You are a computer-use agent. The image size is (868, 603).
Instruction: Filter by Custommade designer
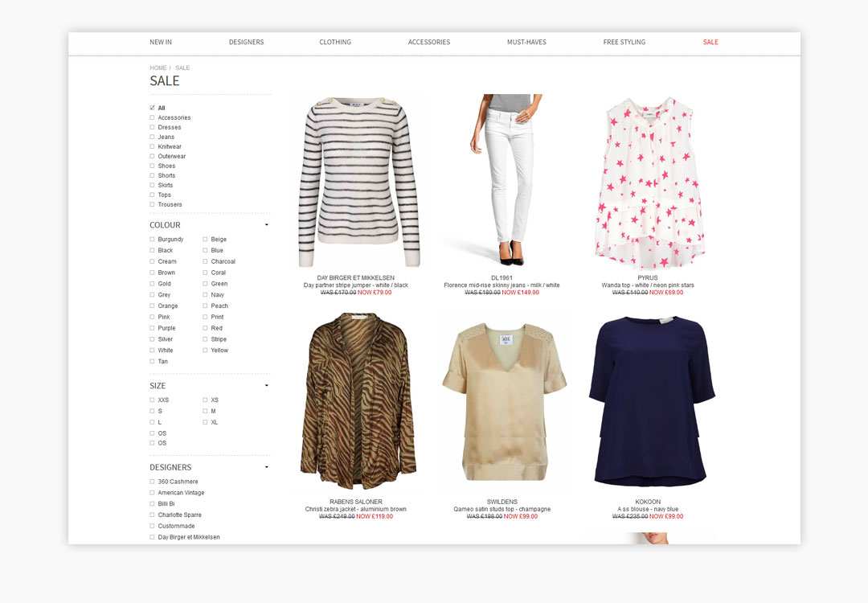[x=152, y=526]
